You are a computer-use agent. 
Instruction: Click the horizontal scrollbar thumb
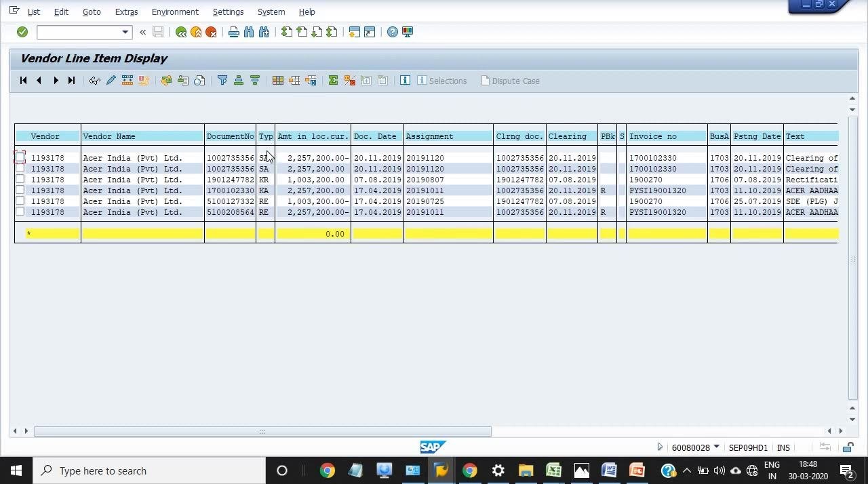(x=262, y=431)
